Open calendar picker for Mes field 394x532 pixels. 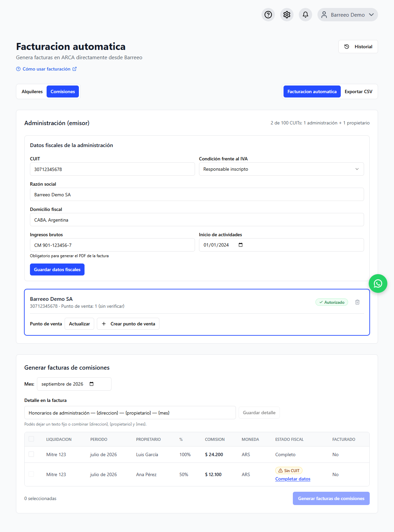click(92, 384)
